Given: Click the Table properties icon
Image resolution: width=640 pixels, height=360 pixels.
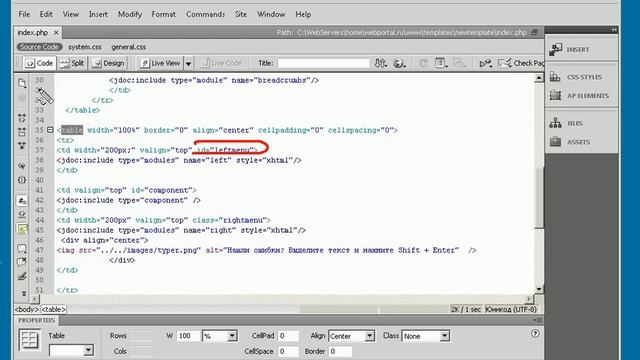Looking at the screenshot, I should click(29, 340).
